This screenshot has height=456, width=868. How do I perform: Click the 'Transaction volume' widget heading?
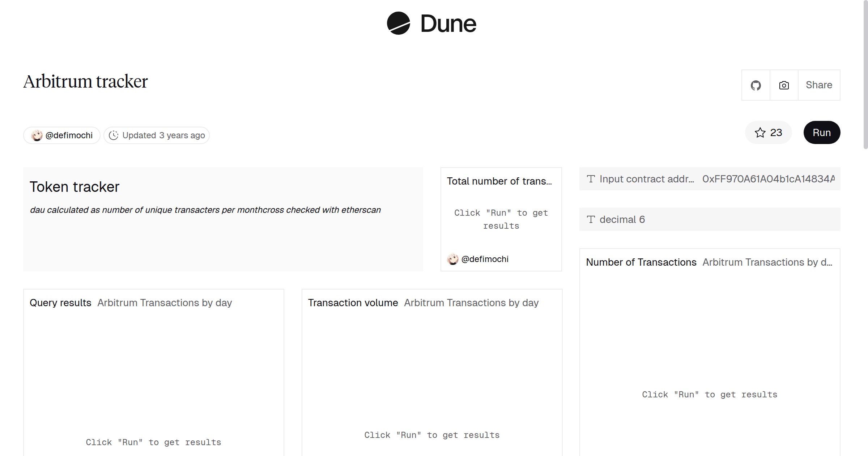(x=353, y=303)
